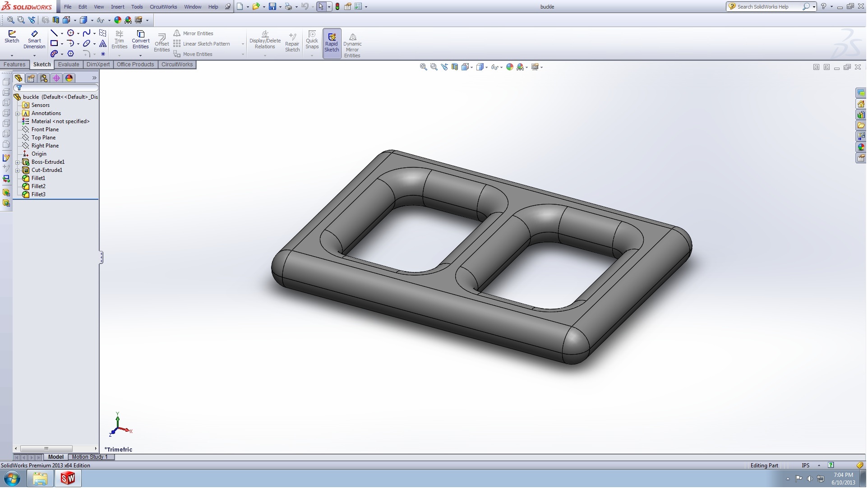This screenshot has height=489, width=868.
Task: Open the Tools menu
Action: [137, 7]
